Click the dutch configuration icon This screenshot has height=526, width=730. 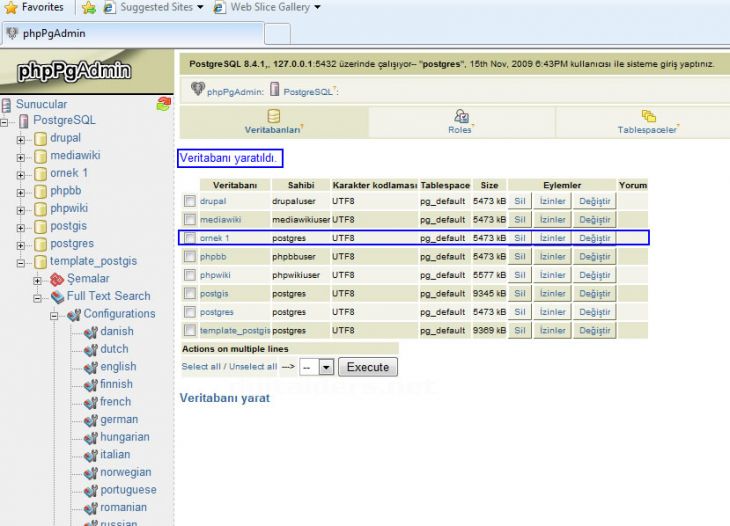[x=90, y=350]
